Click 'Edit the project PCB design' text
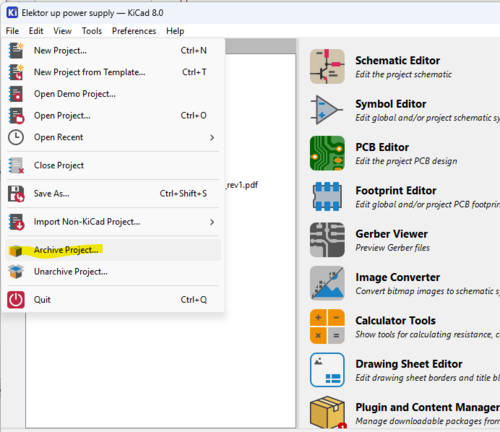500x432 pixels. (406, 161)
